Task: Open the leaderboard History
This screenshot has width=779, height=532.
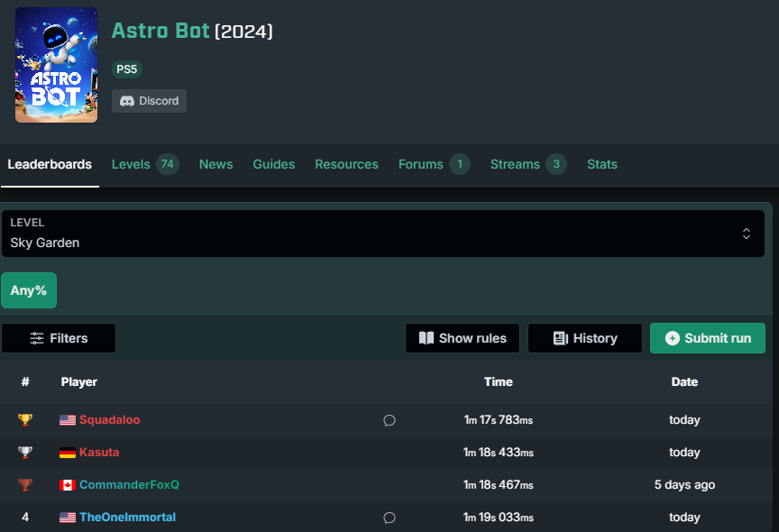Action: click(585, 338)
